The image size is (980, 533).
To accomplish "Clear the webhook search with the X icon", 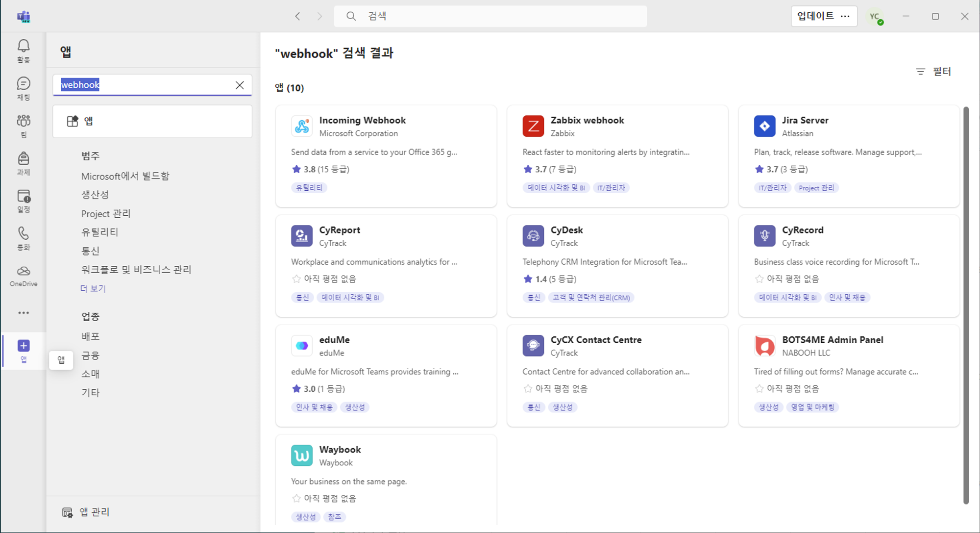I will coord(240,85).
